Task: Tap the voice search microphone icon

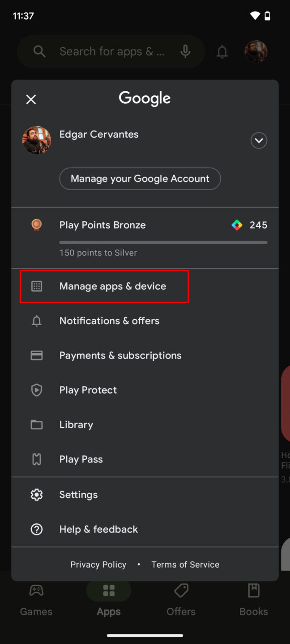Action: point(185,51)
